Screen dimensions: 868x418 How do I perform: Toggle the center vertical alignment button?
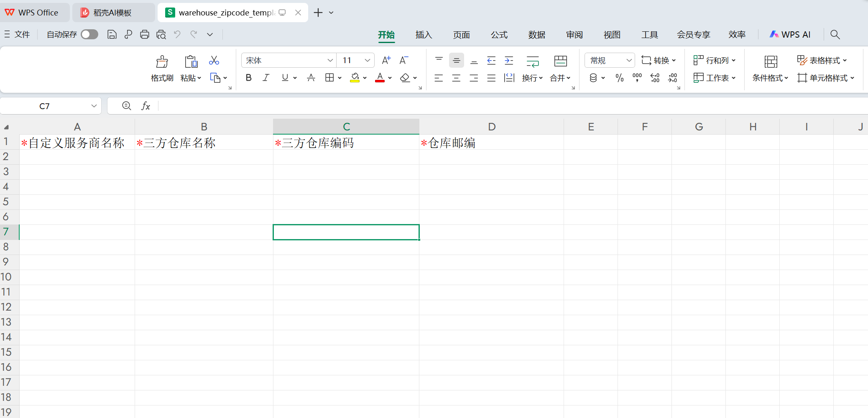point(456,61)
